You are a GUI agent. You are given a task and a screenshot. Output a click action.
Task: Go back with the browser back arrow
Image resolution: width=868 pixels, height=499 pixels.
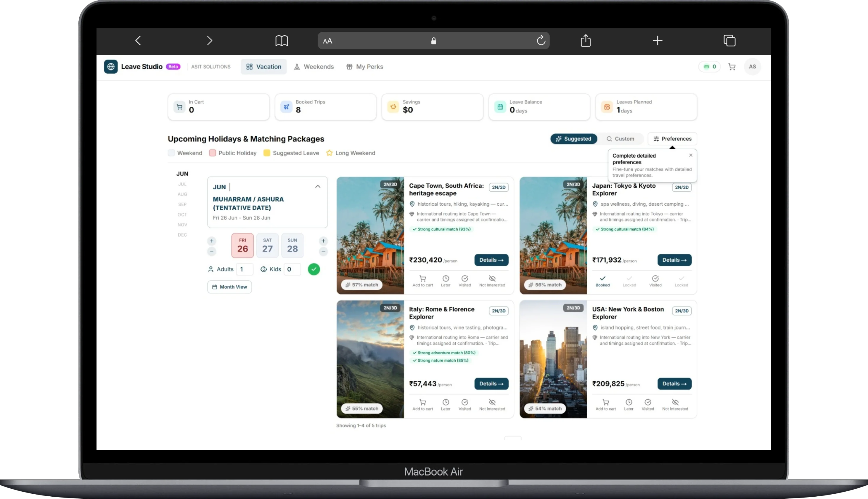tap(138, 41)
